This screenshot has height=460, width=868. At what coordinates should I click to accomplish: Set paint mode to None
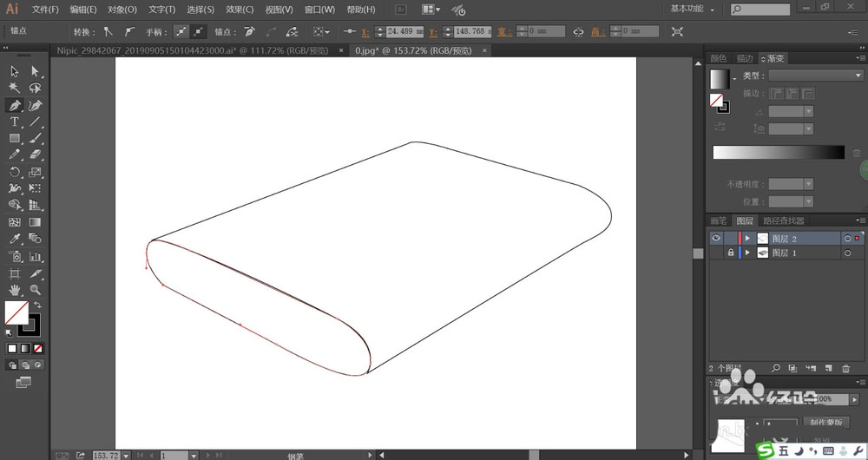pyautogui.click(x=37, y=349)
